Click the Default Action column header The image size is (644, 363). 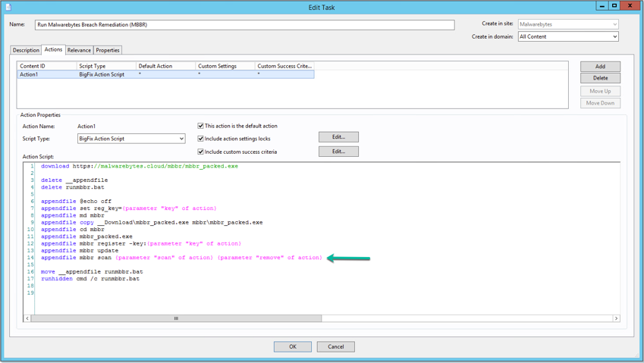tap(165, 66)
